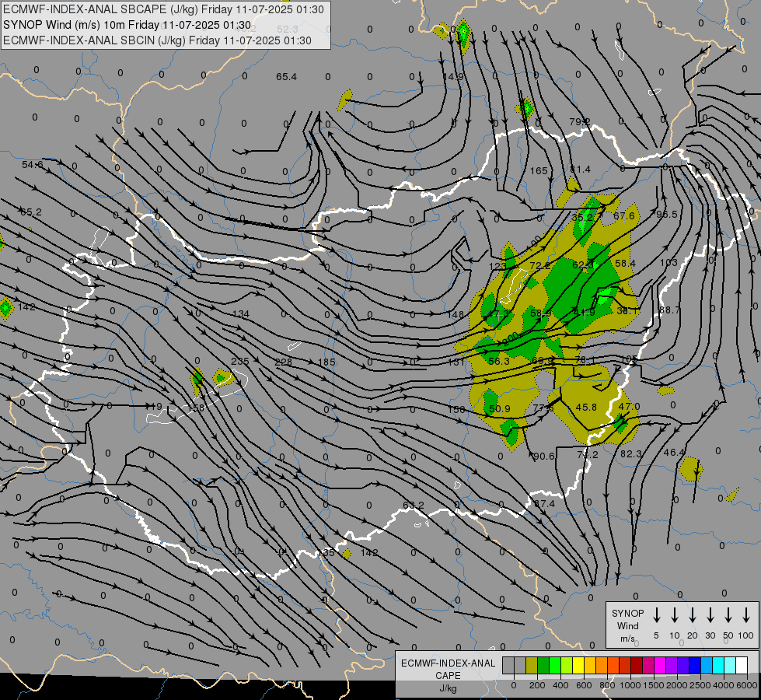The width and height of the screenshot is (761, 700).
Task: Click the 235 value on the map
Action: pyautogui.click(x=239, y=362)
